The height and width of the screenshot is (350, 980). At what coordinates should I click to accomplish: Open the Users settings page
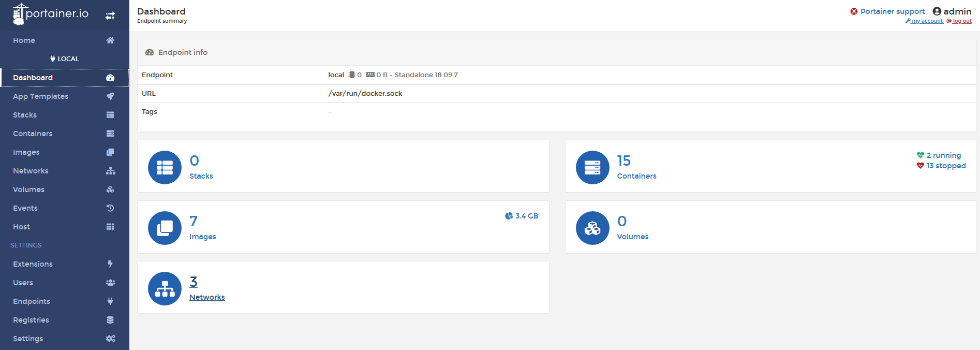65,283
